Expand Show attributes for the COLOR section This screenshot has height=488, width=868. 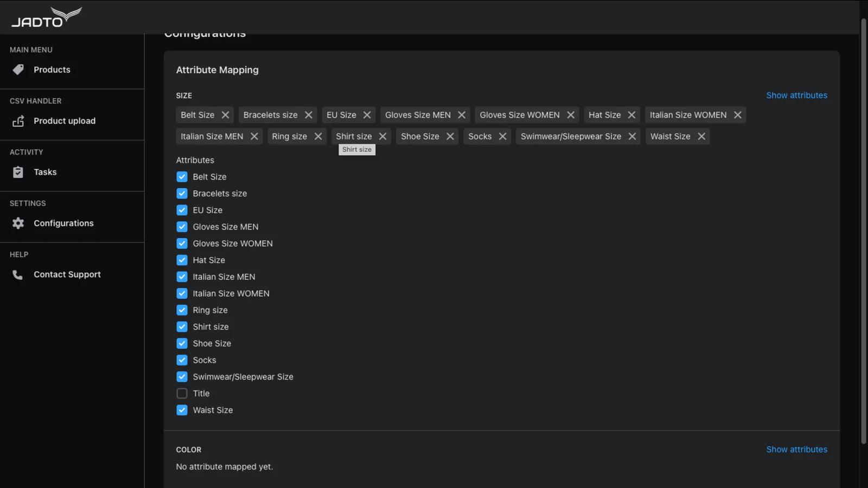coord(796,450)
